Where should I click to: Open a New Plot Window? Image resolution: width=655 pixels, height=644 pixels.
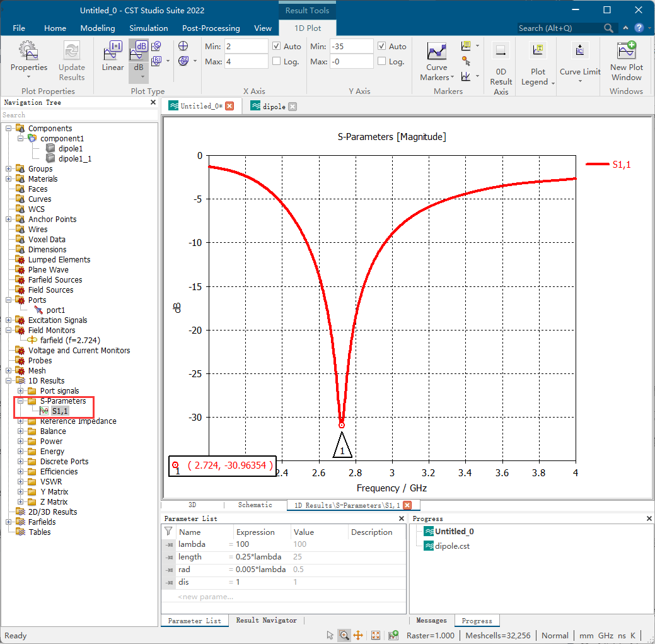tap(626, 61)
